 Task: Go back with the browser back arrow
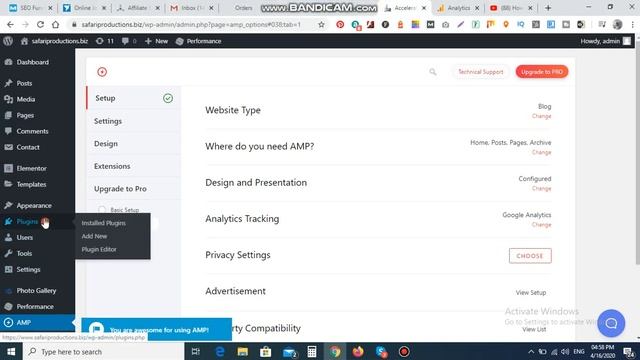10,24
